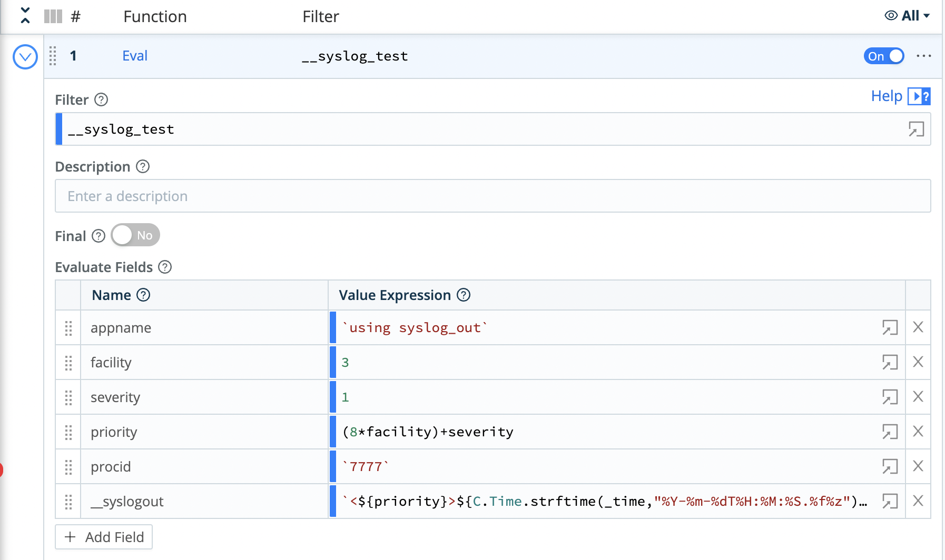Grab the procid row drag handle
The image size is (945, 560).
pos(68,467)
